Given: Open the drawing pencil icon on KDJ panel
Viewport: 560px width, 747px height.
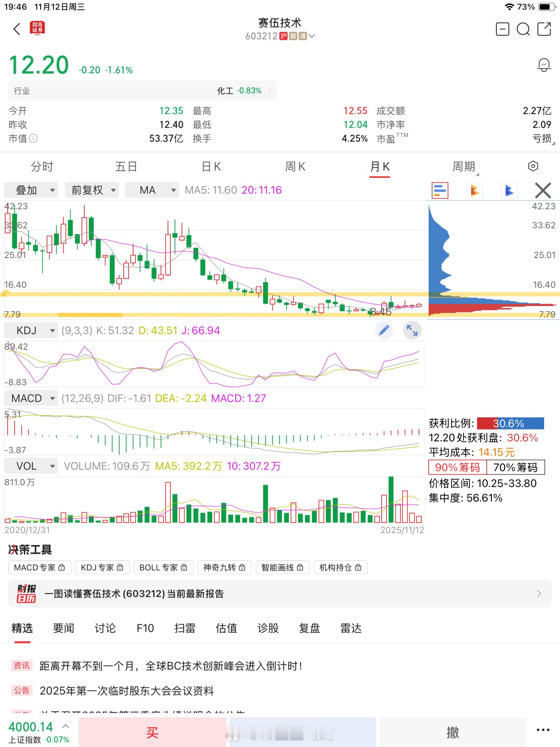Looking at the screenshot, I should point(384,330).
